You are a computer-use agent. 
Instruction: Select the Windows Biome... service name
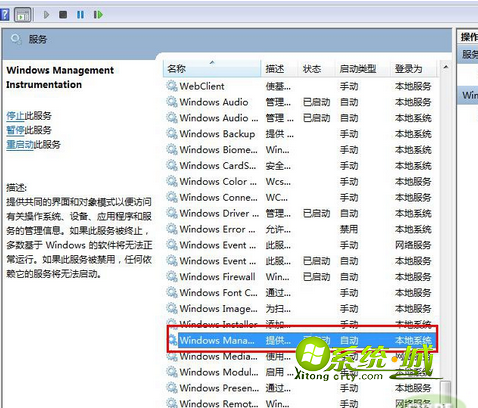click(218, 150)
